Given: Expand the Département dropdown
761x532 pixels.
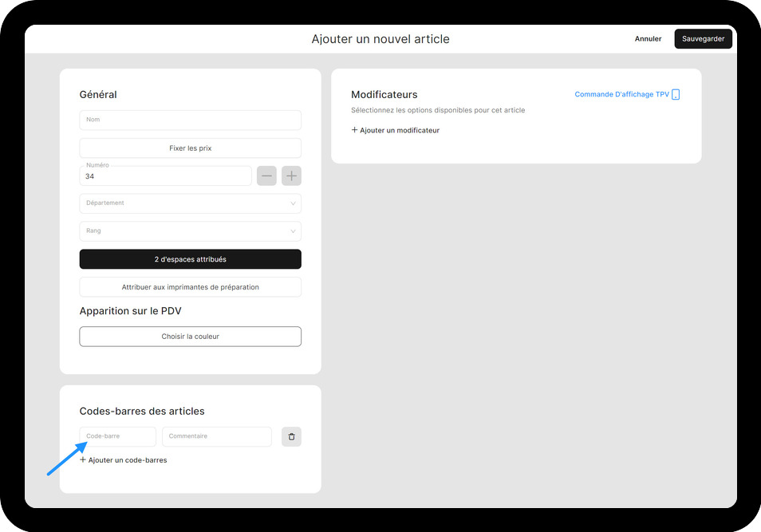Looking at the screenshot, I should pyautogui.click(x=190, y=203).
